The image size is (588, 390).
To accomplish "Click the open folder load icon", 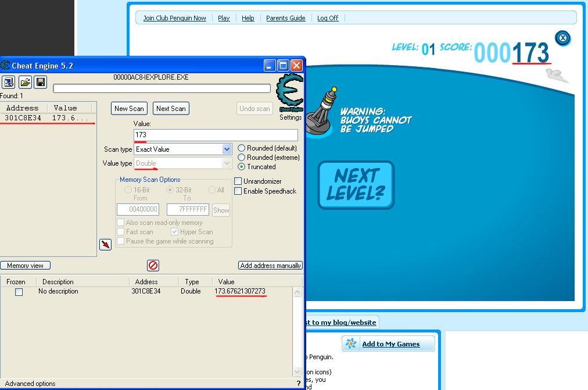I will click(x=25, y=82).
